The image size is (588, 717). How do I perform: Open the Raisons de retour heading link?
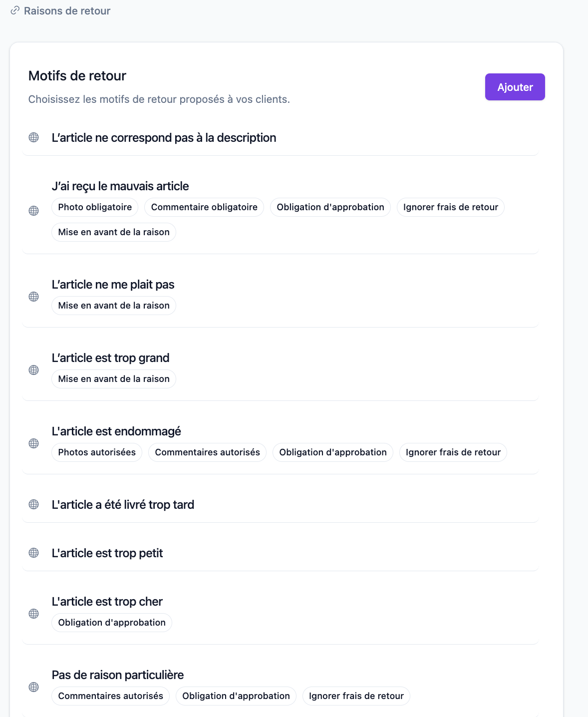pyautogui.click(x=67, y=11)
